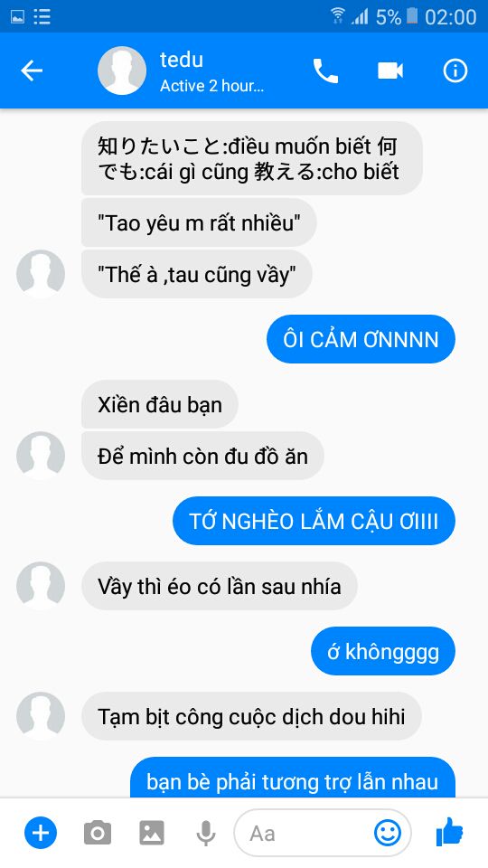
Task: Start a video call with tedu
Action: click(x=390, y=71)
